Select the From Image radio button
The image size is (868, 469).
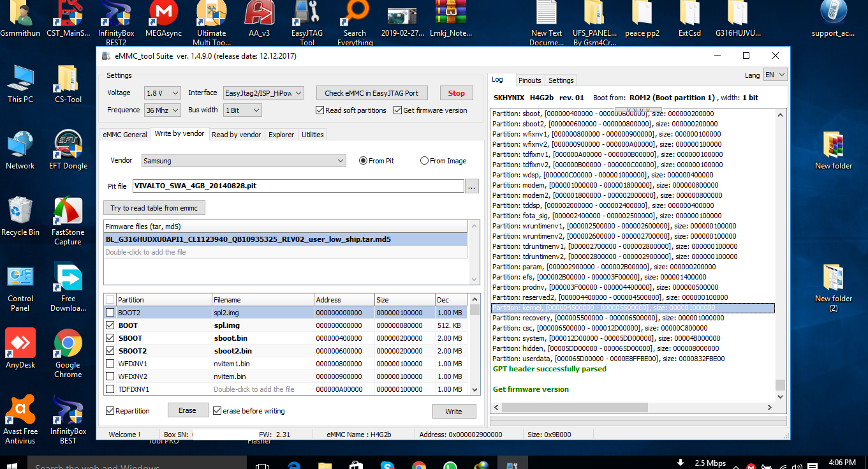pos(424,161)
